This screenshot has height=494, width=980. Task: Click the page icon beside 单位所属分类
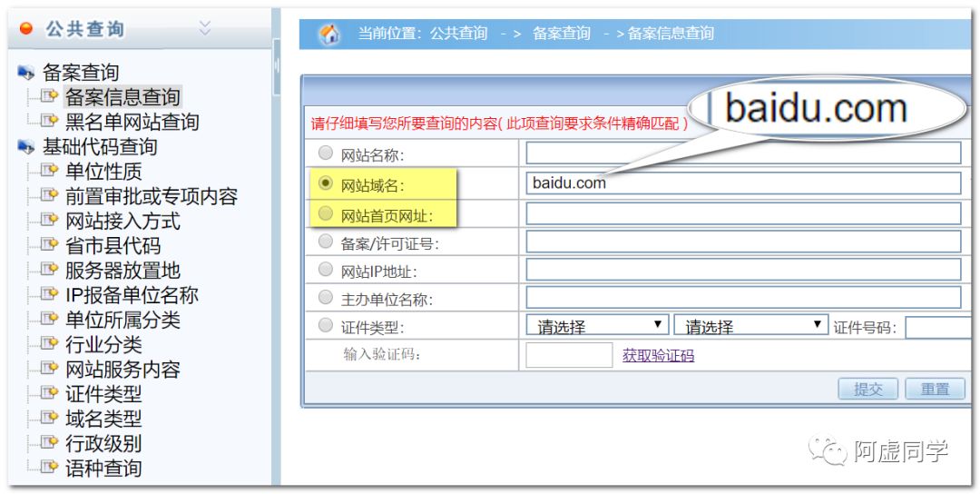tap(50, 319)
